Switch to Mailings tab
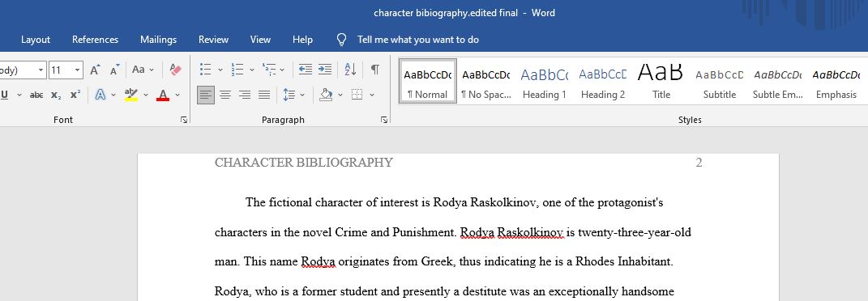 (158, 40)
